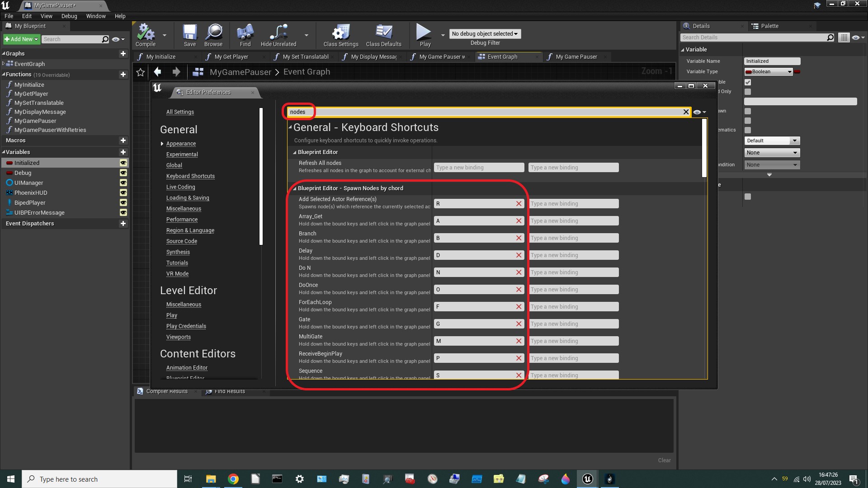Add a new graph with plus icon

pyautogui.click(x=123, y=53)
